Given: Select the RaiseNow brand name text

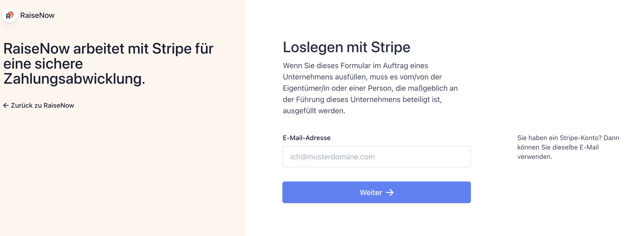Looking at the screenshot, I should (37, 15).
